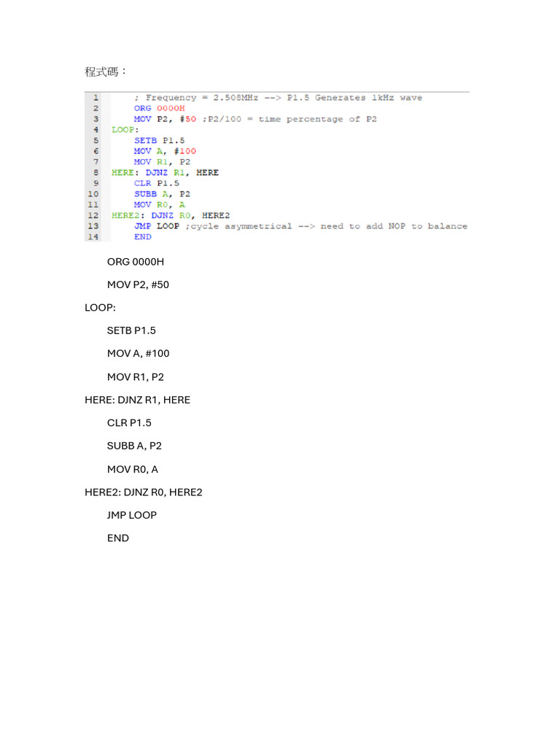The width and height of the screenshot is (560, 747).
Task: Click the heading 程式碼：
Action: 106,71
